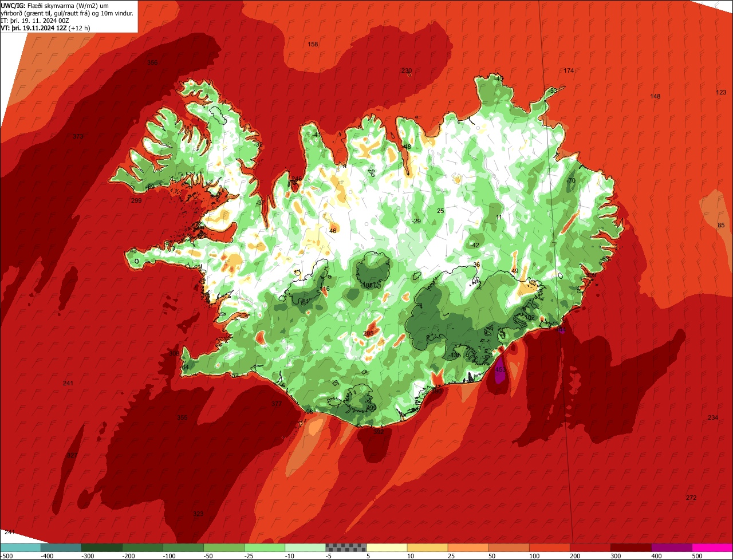Pick the yellow-orange legend swatch labeled 10
Screen dimensions: 733x560
[427, 547]
